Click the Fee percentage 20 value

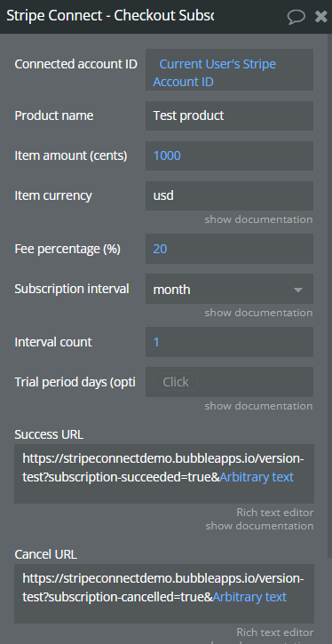coord(160,249)
